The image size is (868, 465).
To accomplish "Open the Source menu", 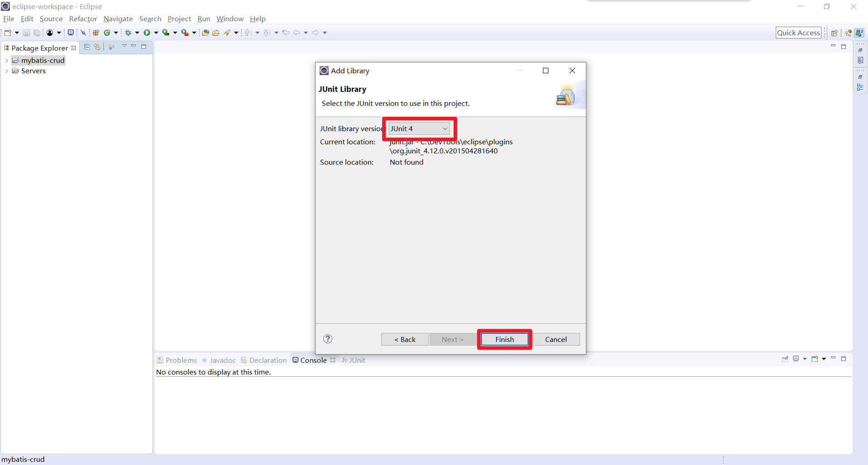I will point(51,19).
